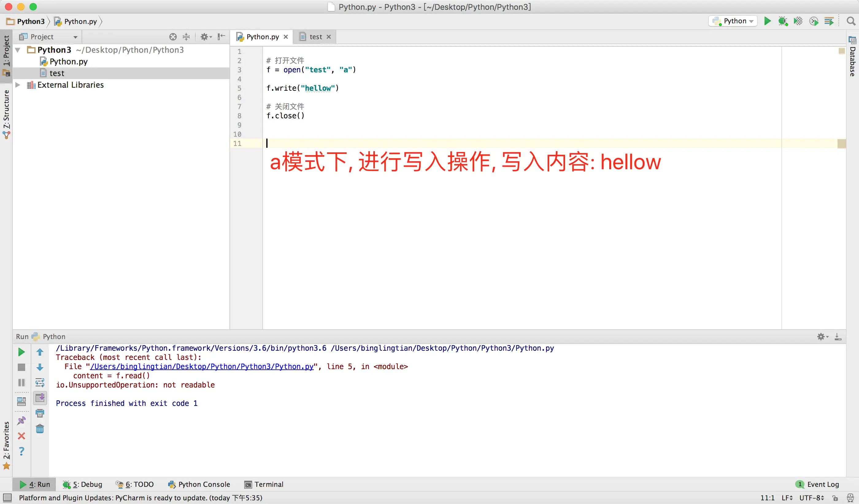The width and height of the screenshot is (859, 504).
Task: Open Search Everywhere magnifier icon
Action: tap(851, 21)
